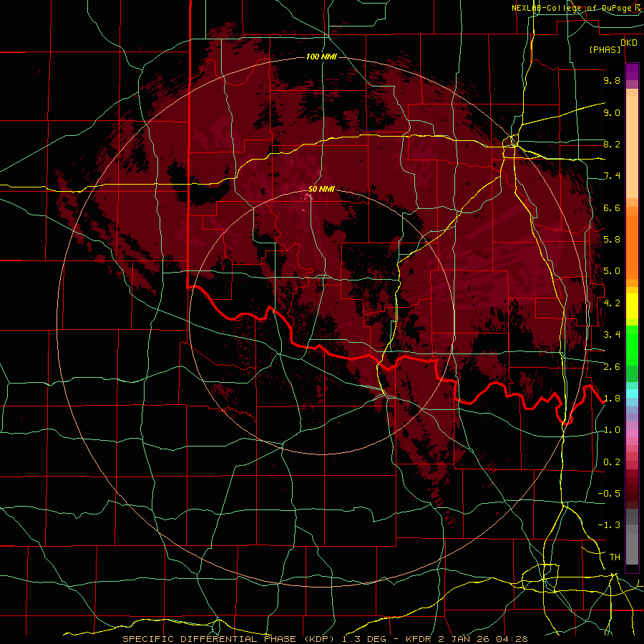Click the 8.2 value on the scale
This screenshot has width=644, height=644.
point(612,144)
